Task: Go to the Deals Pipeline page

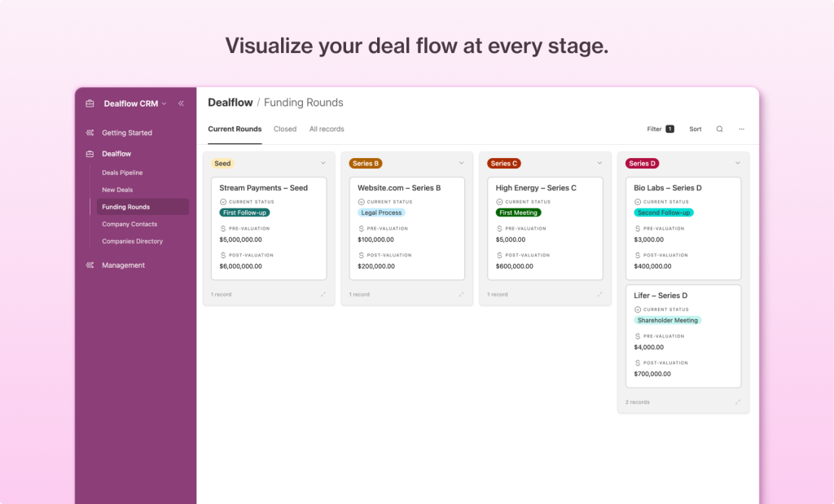Action: point(122,173)
